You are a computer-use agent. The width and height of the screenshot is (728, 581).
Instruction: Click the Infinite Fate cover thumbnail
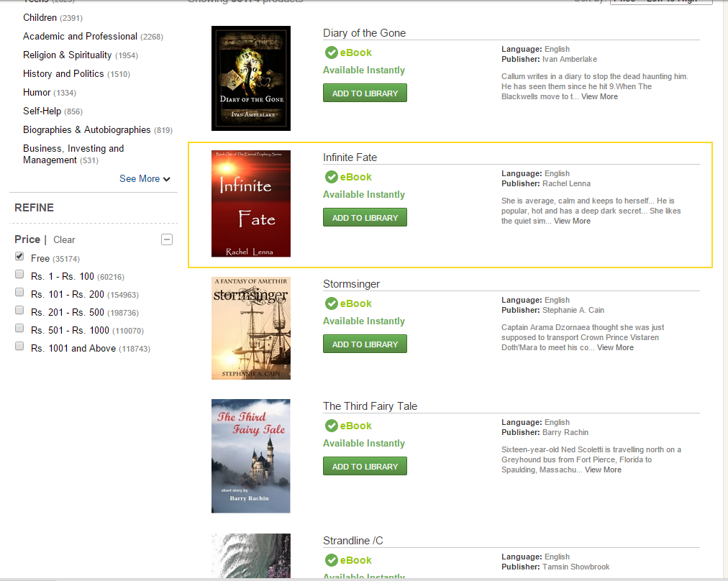(250, 203)
